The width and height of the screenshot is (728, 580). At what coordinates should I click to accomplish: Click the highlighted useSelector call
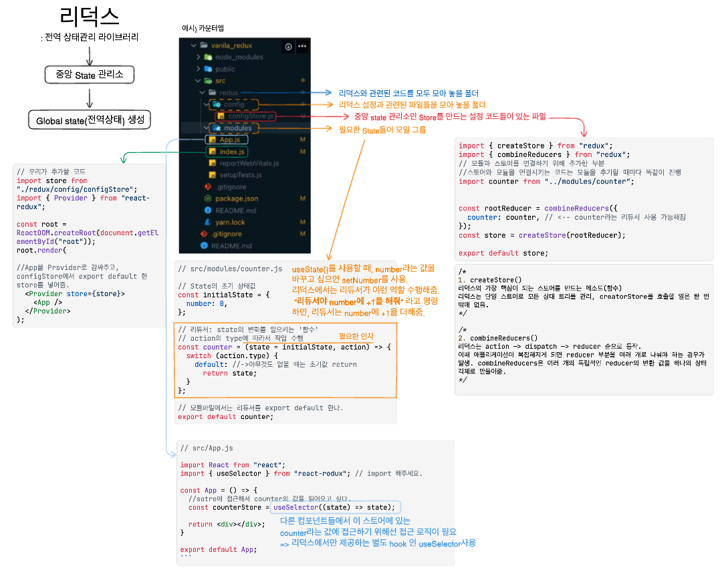click(x=335, y=508)
